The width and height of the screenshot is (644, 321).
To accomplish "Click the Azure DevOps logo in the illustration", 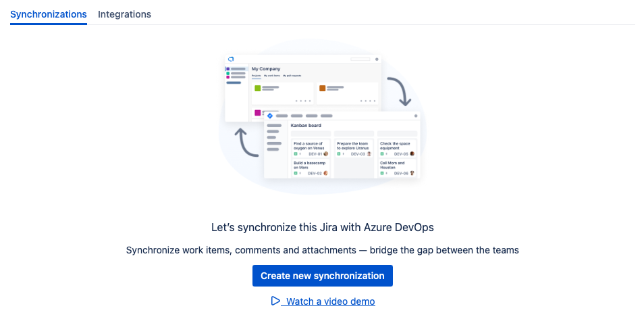I will pos(231,59).
